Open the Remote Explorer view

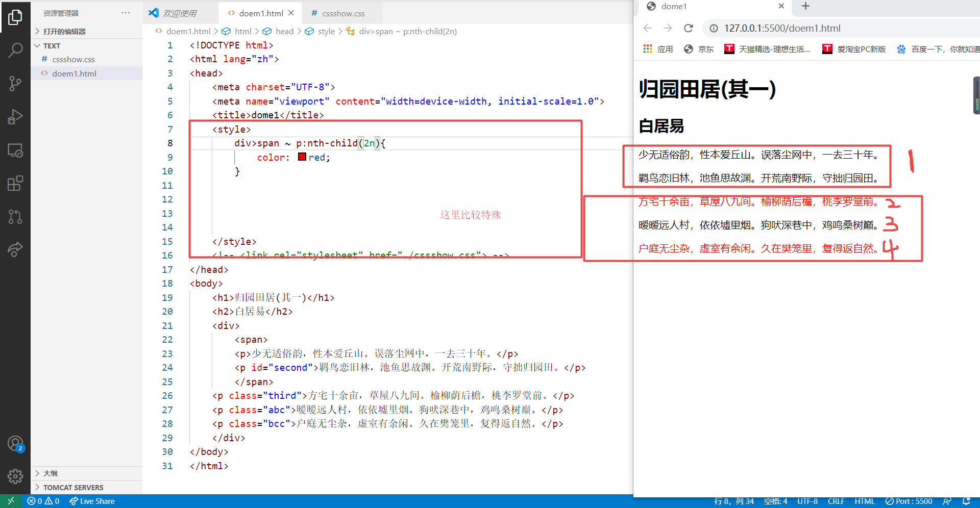pyautogui.click(x=15, y=150)
